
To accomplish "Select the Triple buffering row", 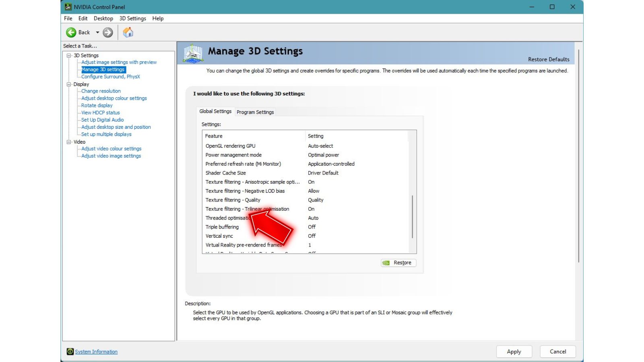I will click(x=305, y=227).
